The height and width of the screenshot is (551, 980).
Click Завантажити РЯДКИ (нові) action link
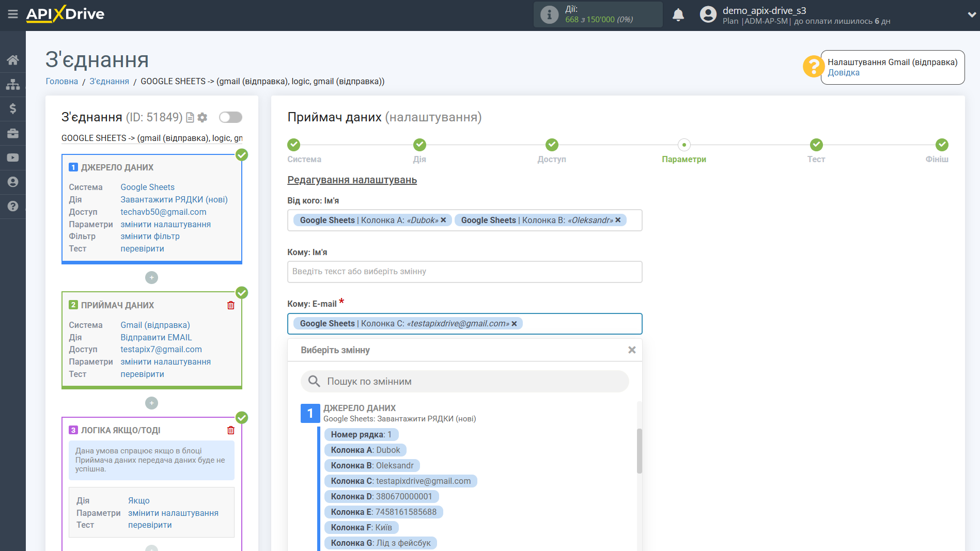click(174, 200)
